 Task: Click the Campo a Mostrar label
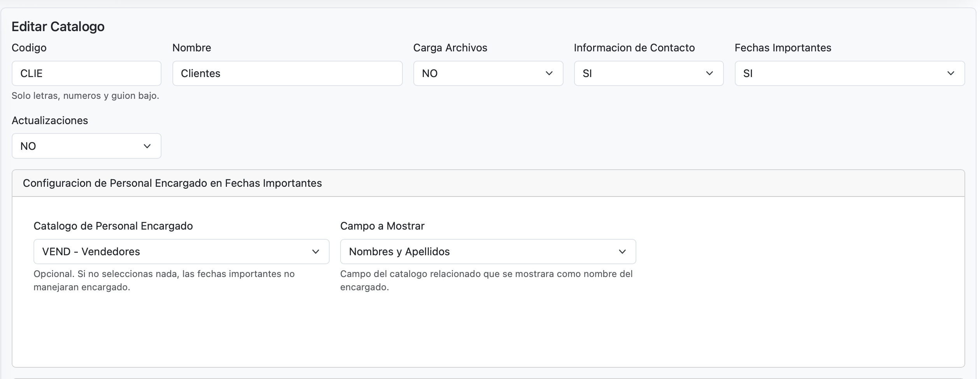[x=382, y=226]
